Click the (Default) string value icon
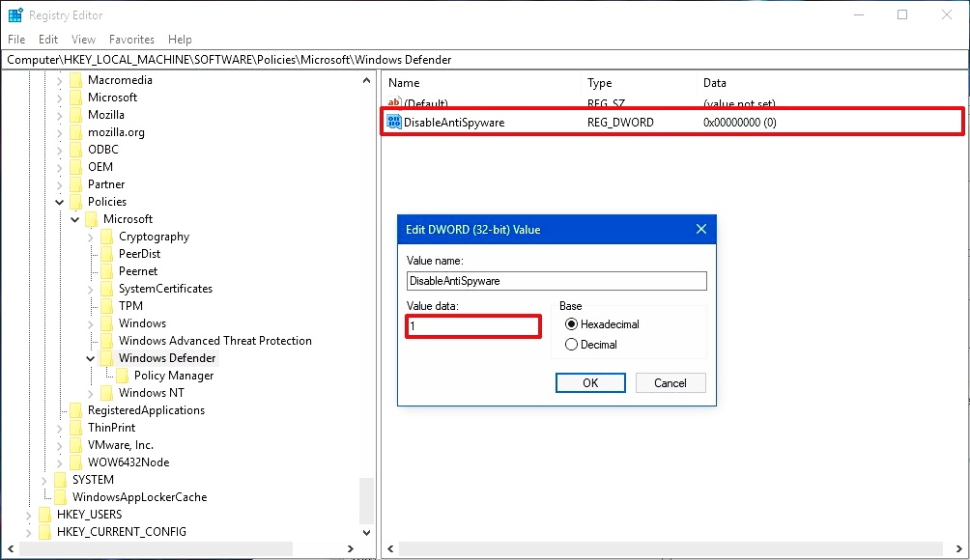Image resolution: width=970 pixels, height=560 pixels. (x=394, y=102)
